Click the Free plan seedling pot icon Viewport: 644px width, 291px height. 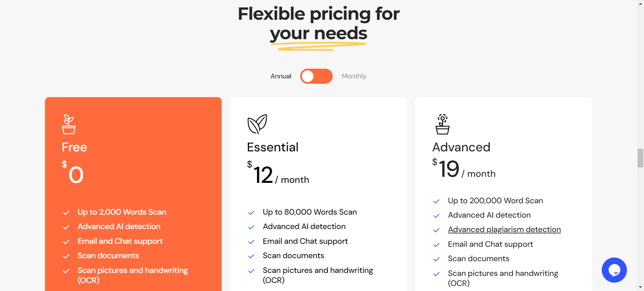pos(69,124)
